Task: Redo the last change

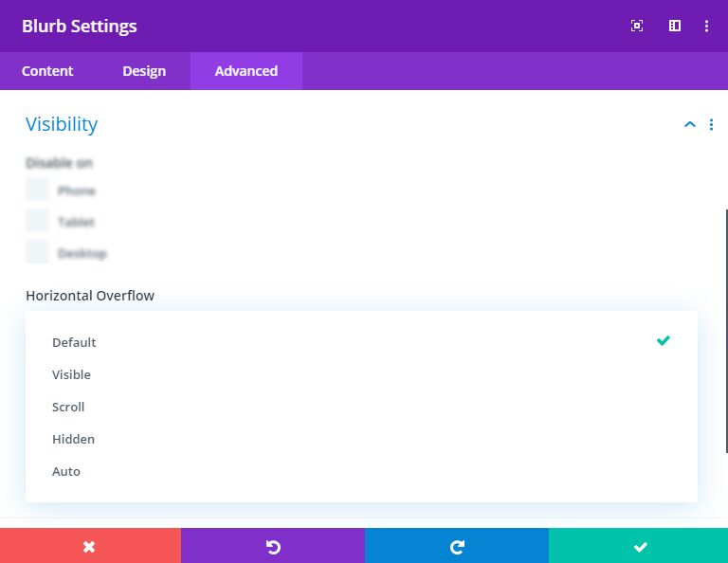Action: (x=456, y=546)
